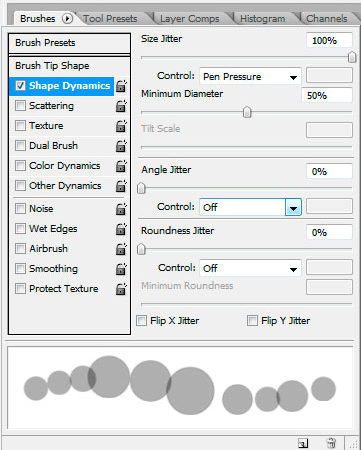Open the Brushes panel flyout menu arrow
This screenshot has width=361, height=450.
[67, 19]
